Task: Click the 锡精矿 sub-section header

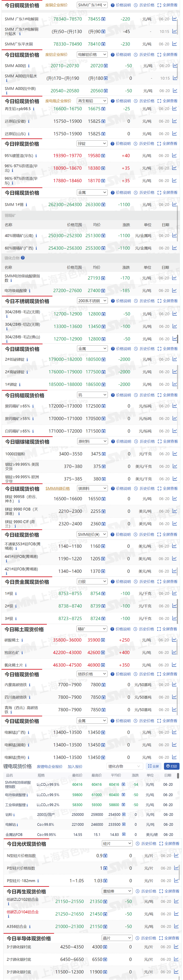Action: click(10, 215)
